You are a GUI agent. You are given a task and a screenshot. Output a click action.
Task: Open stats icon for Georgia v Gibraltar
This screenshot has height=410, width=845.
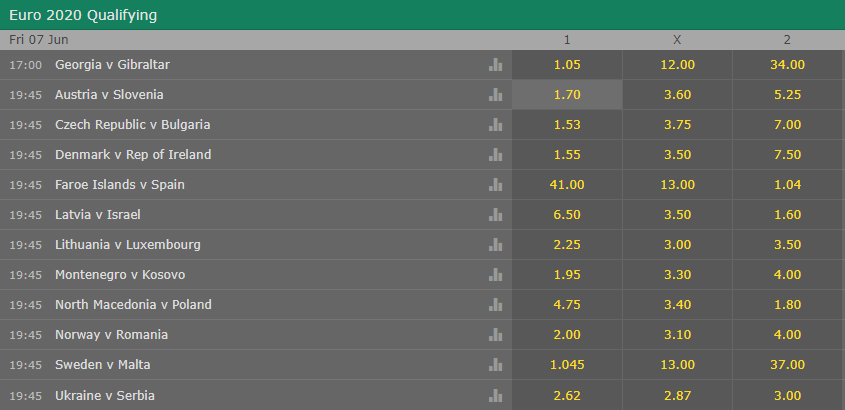(x=495, y=65)
